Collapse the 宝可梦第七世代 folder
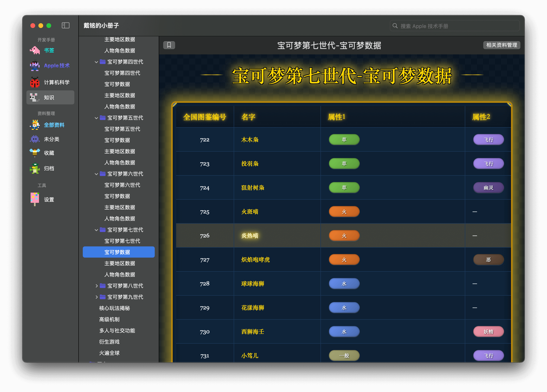This screenshot has width=547, height=392. tap(96, 230)
